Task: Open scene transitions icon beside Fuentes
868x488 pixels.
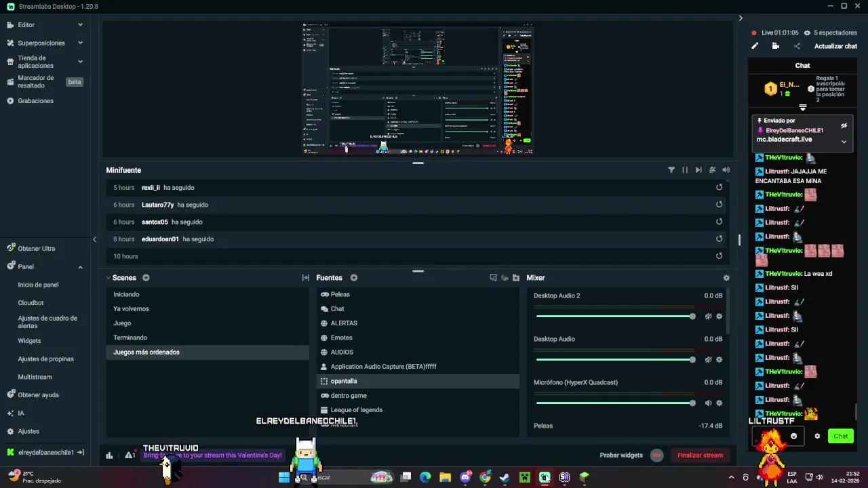Action: point(306,278)
